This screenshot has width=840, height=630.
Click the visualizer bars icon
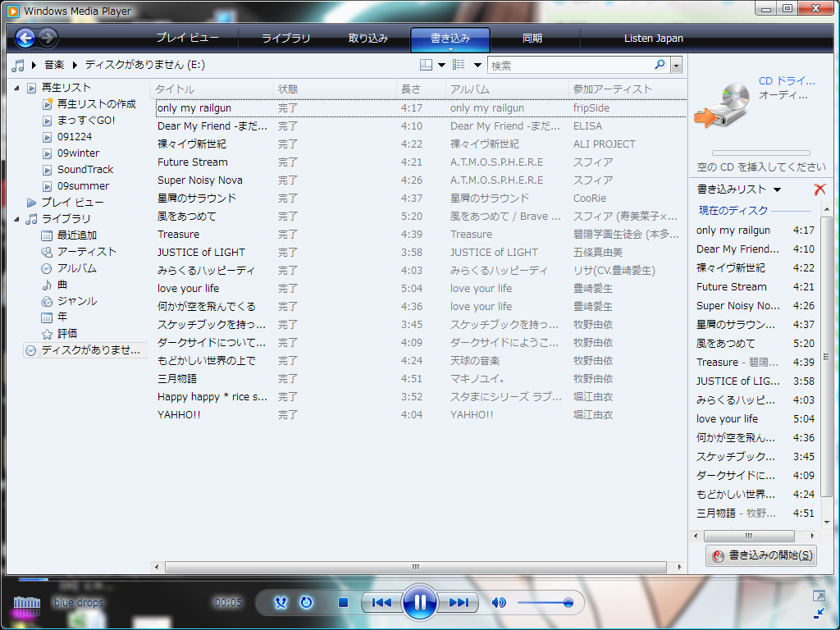[x=27, y=603]
